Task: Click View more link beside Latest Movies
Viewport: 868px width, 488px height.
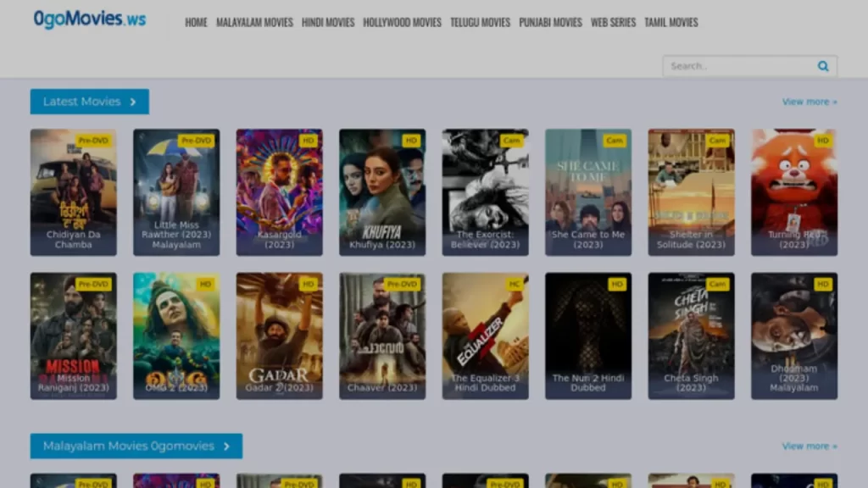Action: point(809,102)
